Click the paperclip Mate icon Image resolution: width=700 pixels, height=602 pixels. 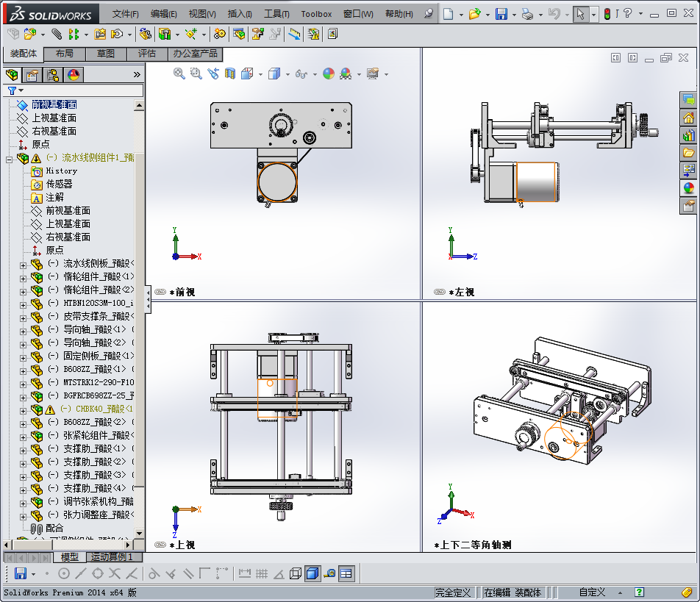coord(56,34)
